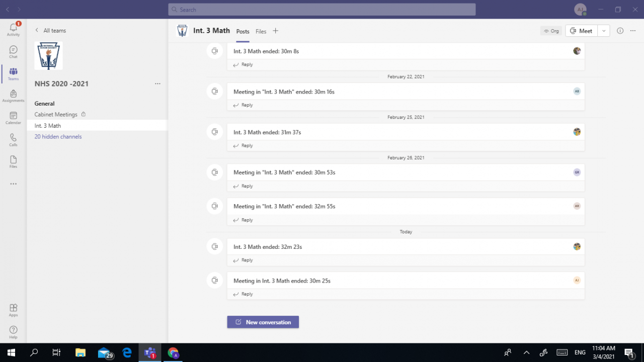
Task: Click the meeting icon beside the 30m 25s post
Action: click(215, 280)
